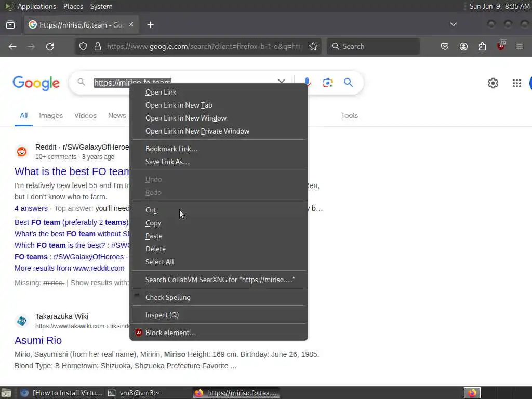Close the miriso.fo.team tab
This screenshot has height=399, width=532.
click(131, 25)
